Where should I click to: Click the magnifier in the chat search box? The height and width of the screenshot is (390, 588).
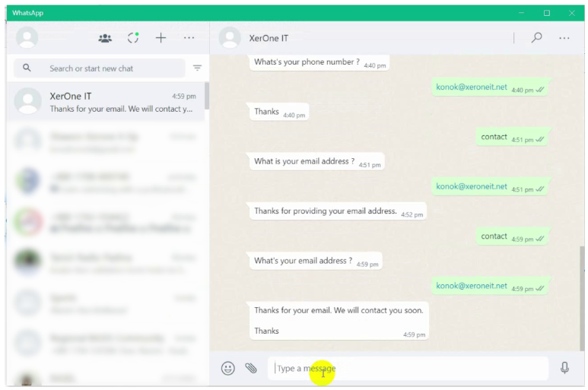click(27, 68)
